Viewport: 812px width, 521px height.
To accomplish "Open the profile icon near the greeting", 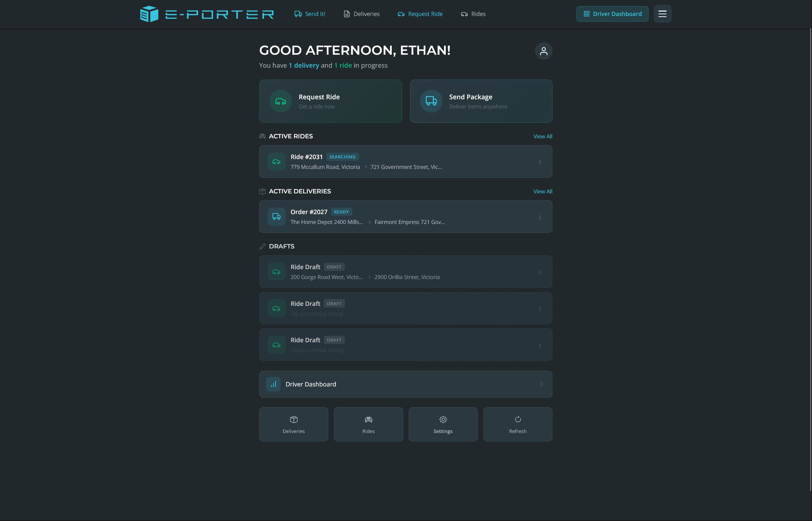I will (x=544, y=51).
